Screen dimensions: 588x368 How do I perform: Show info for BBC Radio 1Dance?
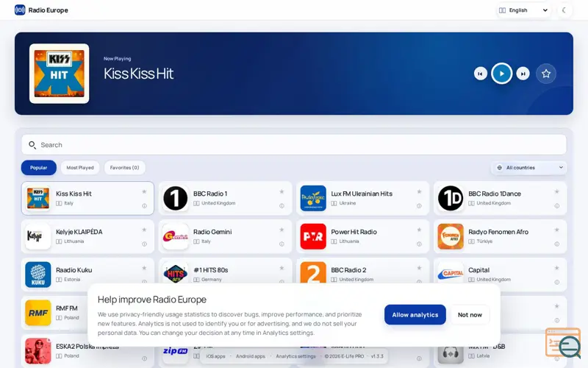(x=557, y=206)
